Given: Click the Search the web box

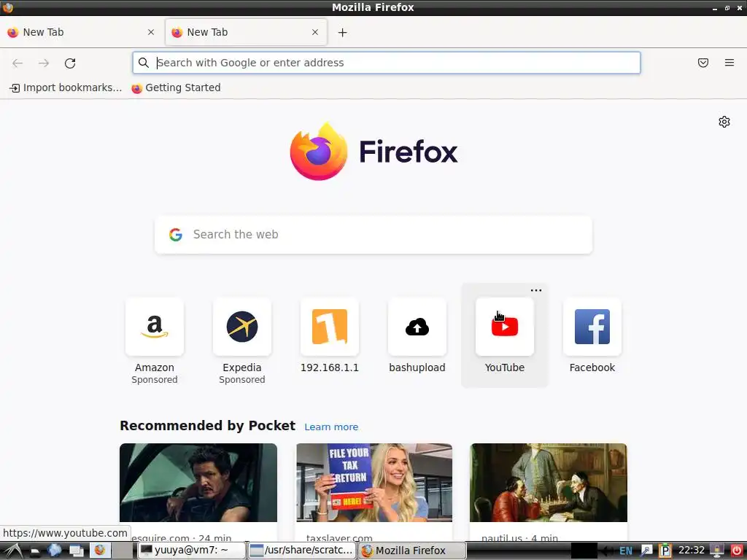Looking at the screenshot, I should coord(373,234).
